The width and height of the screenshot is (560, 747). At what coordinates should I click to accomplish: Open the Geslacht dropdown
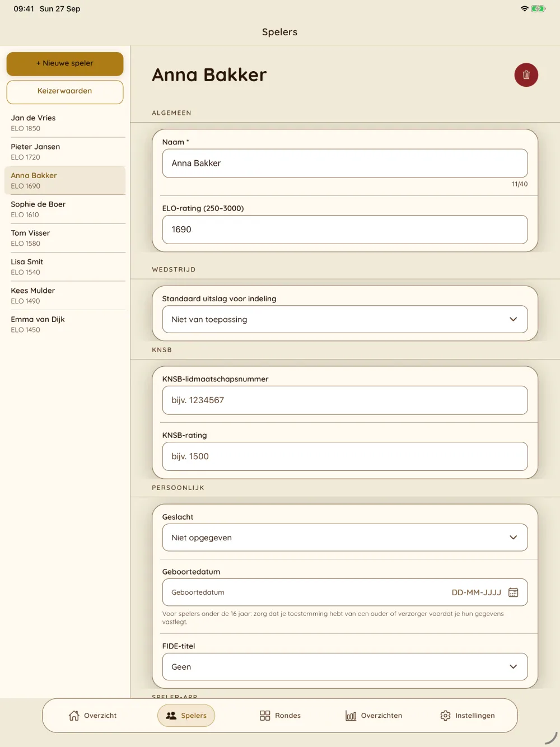point(345,538)
